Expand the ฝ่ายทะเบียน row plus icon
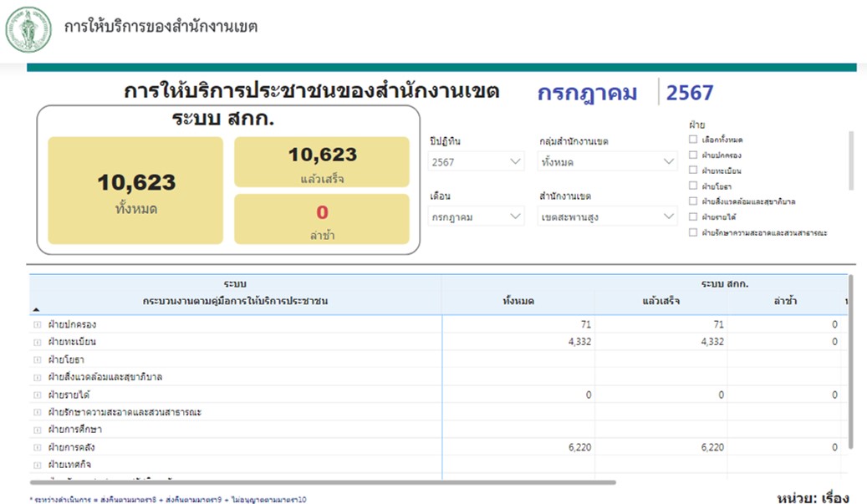The image size is (867, 504). (x=37, y=342)
